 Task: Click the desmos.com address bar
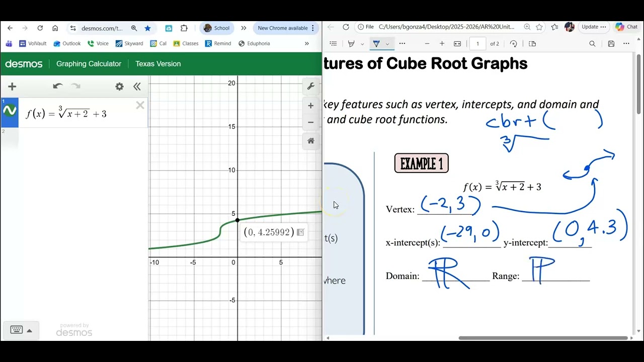102,28
